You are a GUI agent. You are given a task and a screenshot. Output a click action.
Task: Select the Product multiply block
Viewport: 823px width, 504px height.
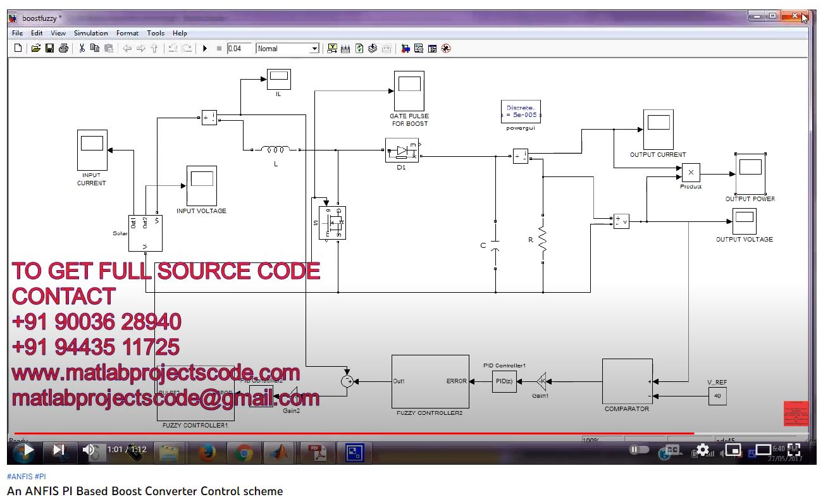pyautogui.click(x=691, y=173)
